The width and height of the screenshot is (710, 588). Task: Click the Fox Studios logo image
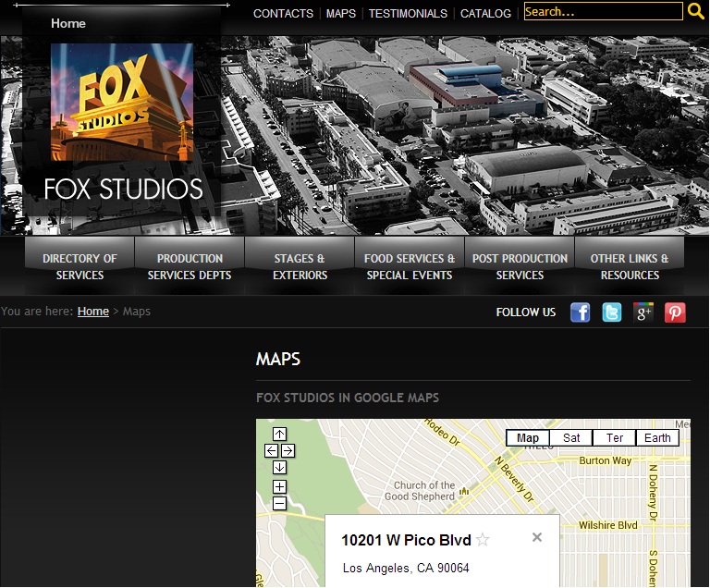point(122,102)
